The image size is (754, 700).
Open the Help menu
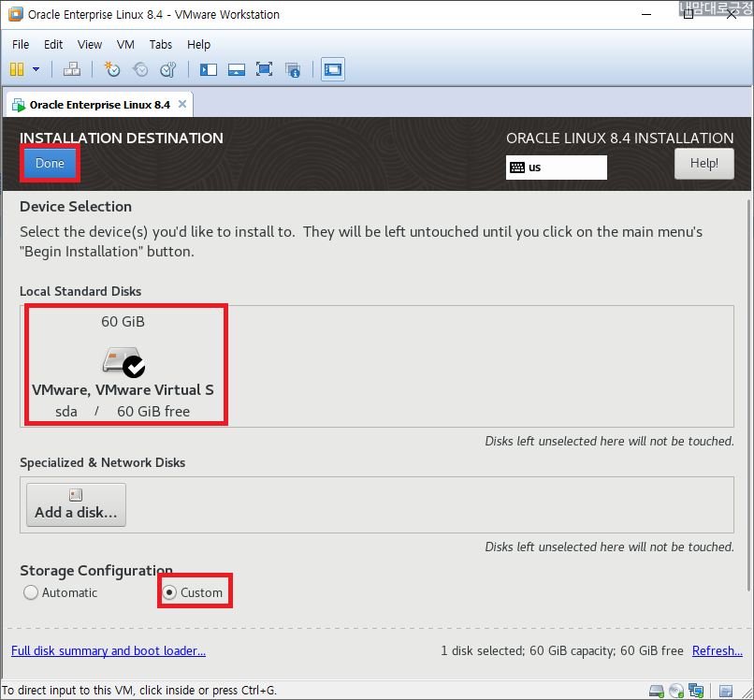[x=198, y=45]
